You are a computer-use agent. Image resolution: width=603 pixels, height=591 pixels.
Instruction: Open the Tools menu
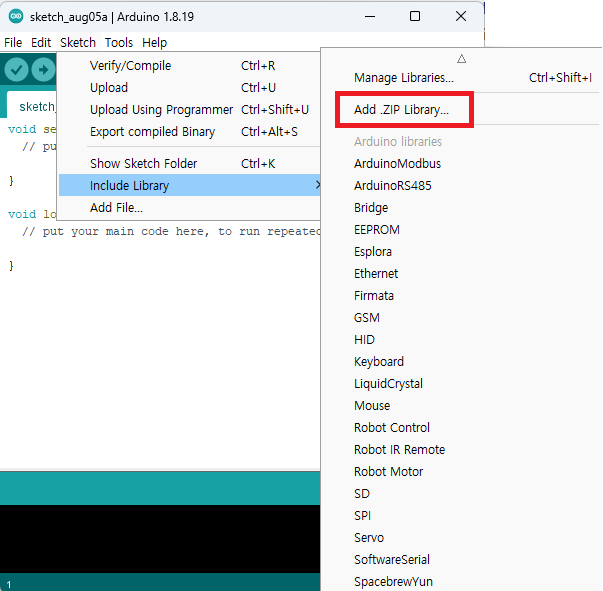tap(119, 42)
